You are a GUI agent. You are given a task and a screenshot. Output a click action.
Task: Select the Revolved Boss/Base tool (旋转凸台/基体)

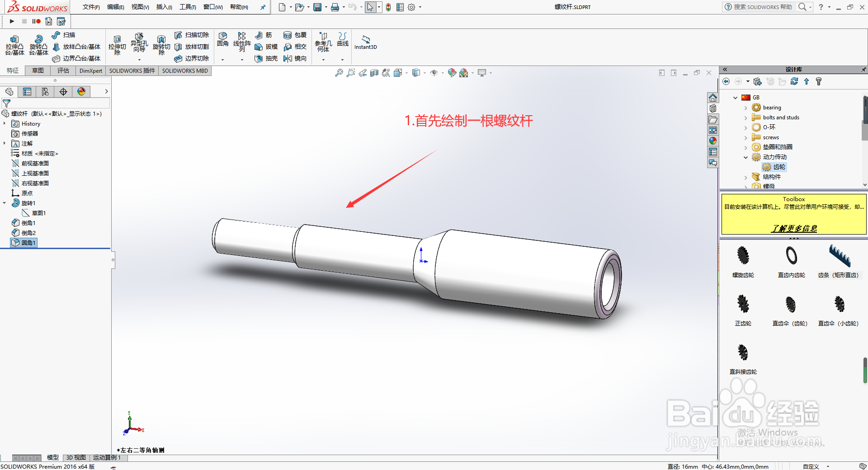[x=38, y=45]
